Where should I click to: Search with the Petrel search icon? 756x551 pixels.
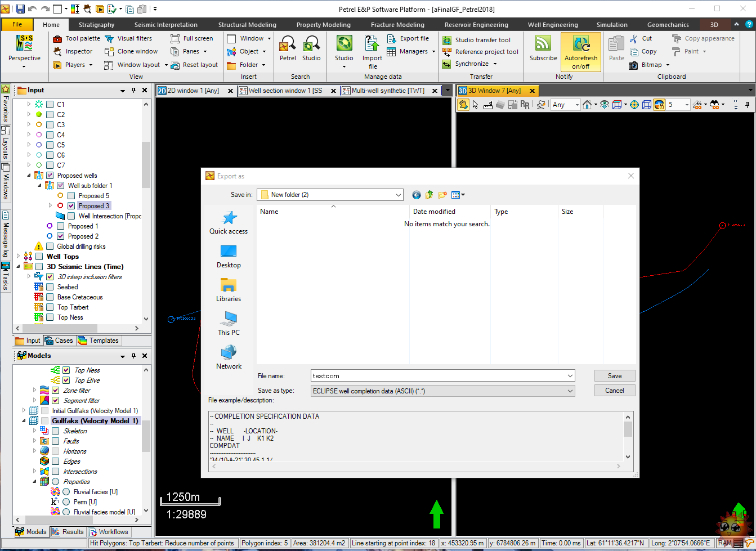(x=288, y=44)
